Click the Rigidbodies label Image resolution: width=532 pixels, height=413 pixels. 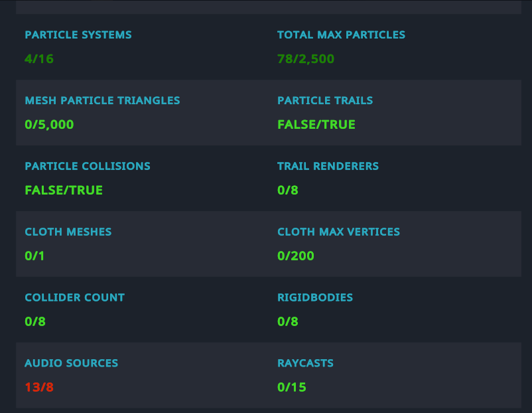(x=315, y=297)
